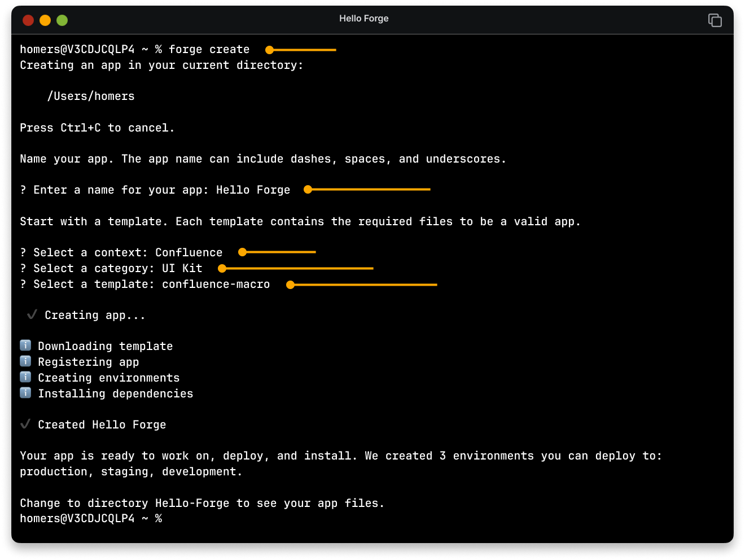The height and width of the screenshot is (560, 745).
Task: Click the 'Press Ctrl+C to cancel.' line
Action: click(x=97, y=128)
